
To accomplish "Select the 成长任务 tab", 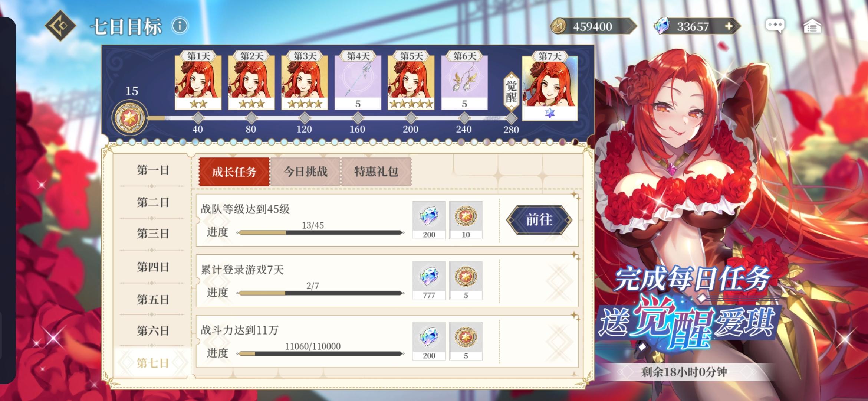I will coord(234,172).
